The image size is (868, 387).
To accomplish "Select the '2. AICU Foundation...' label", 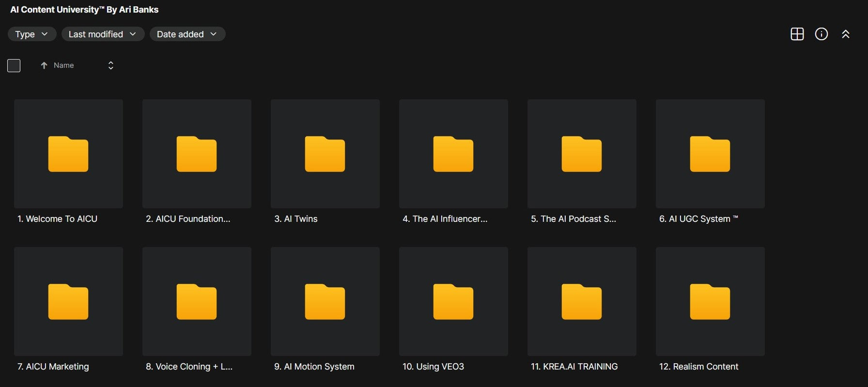I will (x=188, y=219).
